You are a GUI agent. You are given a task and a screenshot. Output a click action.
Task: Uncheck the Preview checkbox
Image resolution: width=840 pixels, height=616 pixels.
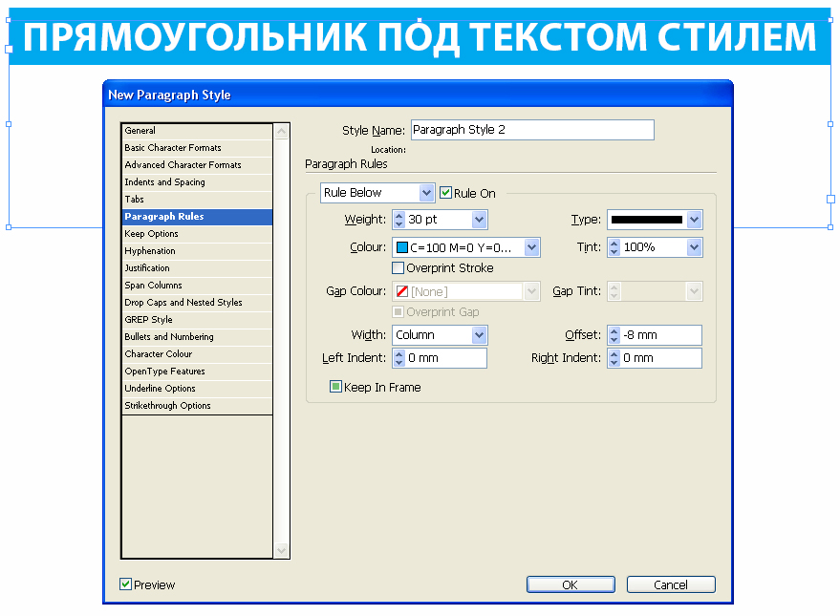126,584
